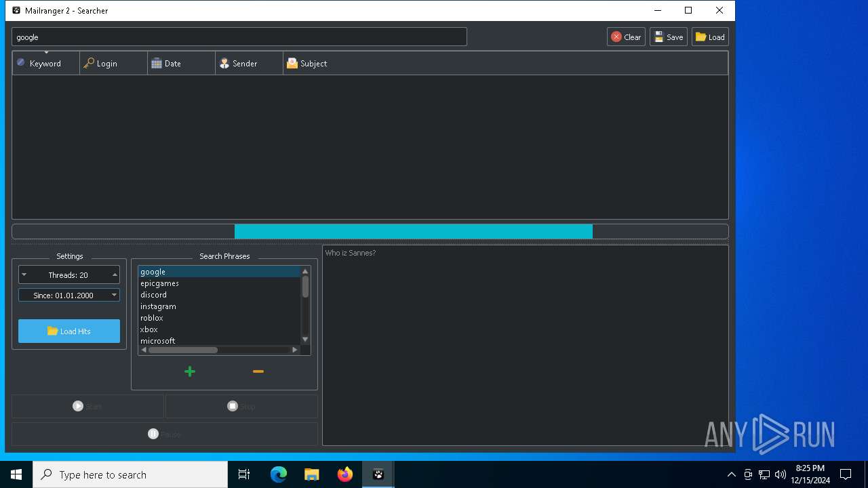The width and height of the screenshot is (868, 488).
Task: Sort by the Date column header
Action: pos(182,63)
